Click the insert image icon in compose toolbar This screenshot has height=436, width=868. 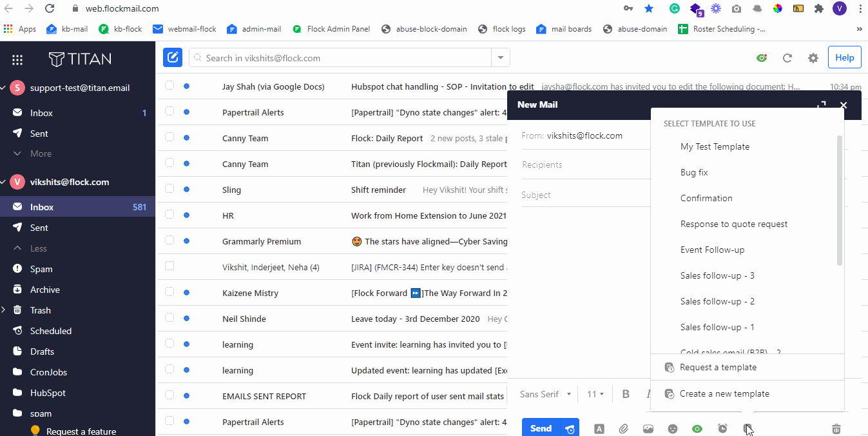click(648, 429)
